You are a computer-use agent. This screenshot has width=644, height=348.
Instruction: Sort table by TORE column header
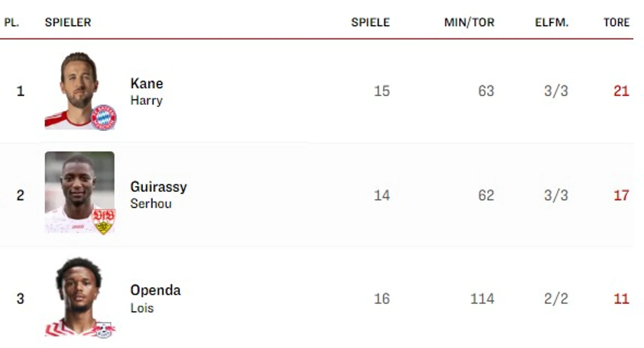click(x=616, y=22)
